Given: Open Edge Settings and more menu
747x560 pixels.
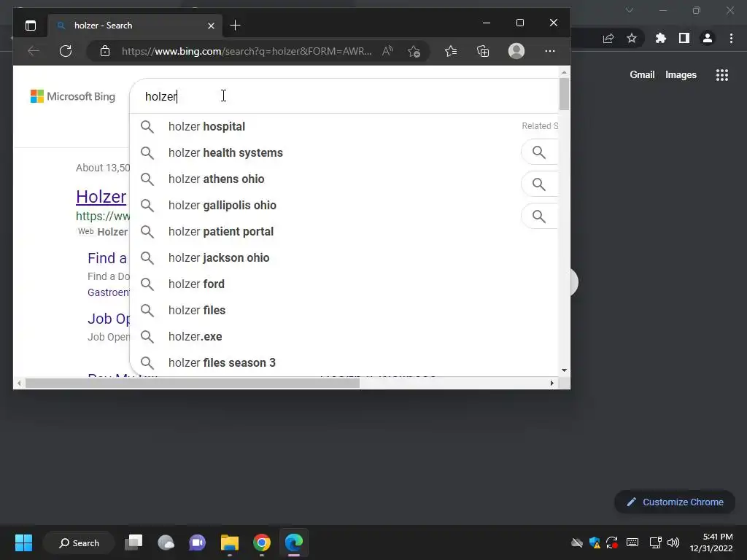Looking at the screenshot, I should coord(550,51).
